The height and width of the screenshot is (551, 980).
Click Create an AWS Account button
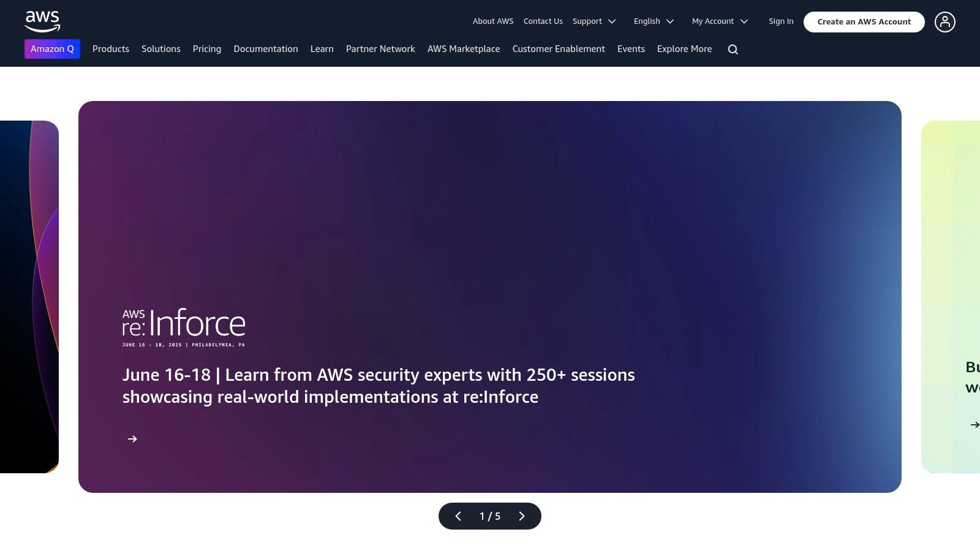pyautogui.click(x=864, y=22)
